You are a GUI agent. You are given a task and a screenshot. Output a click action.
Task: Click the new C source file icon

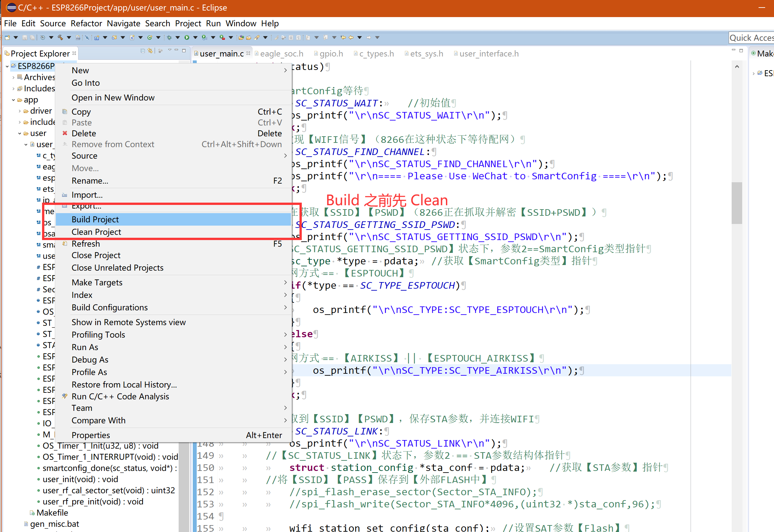132,37
